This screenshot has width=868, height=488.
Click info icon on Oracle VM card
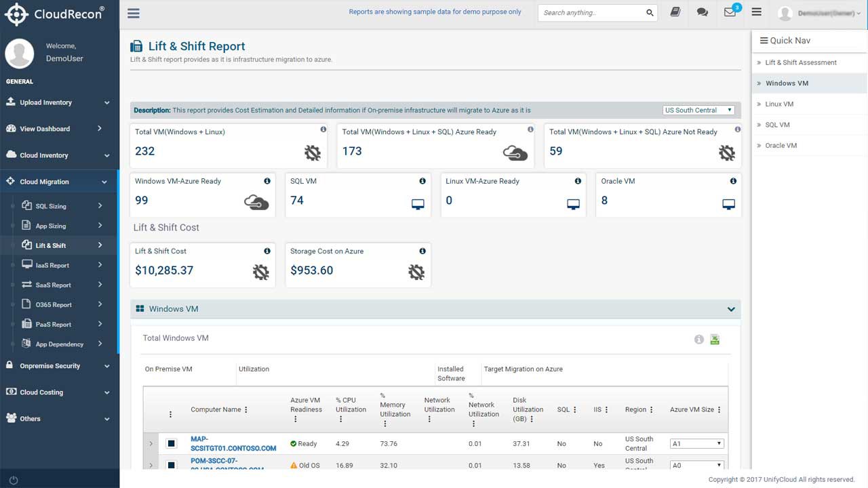(x=733, y=181)
